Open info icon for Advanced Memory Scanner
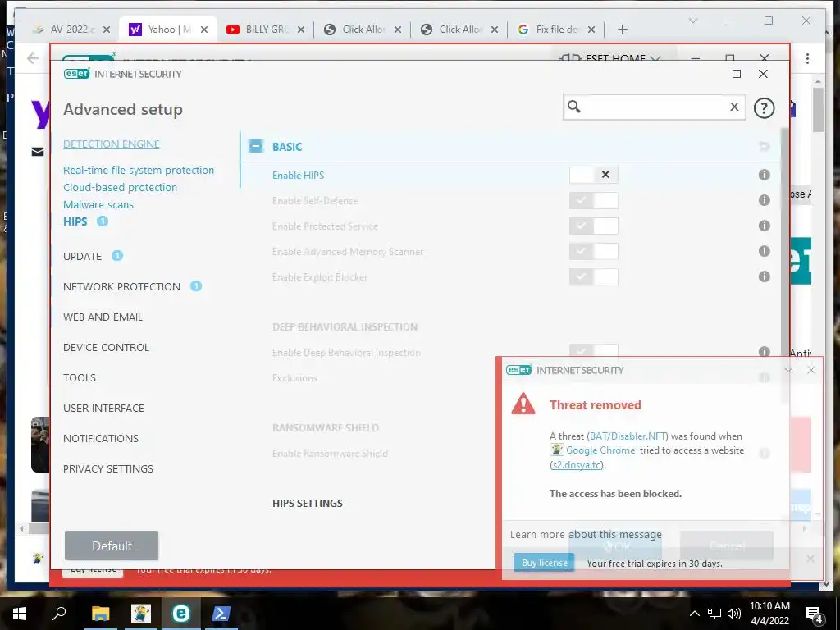 pos(764,251)
